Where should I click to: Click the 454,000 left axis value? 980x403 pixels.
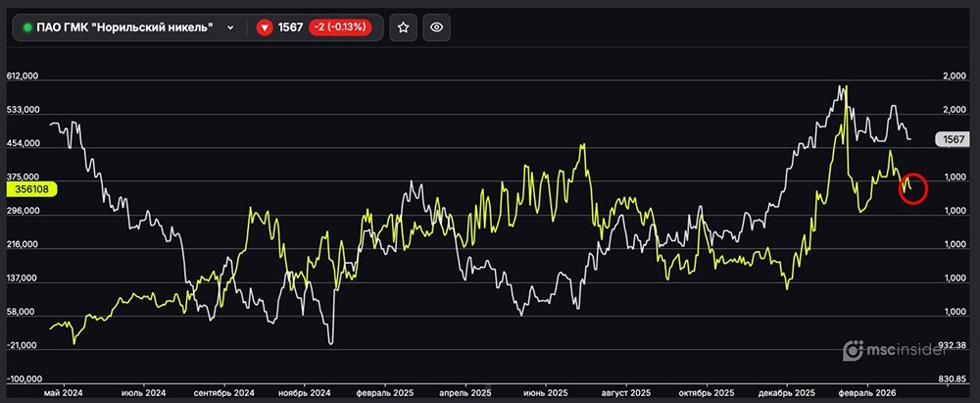pos(24,143)
